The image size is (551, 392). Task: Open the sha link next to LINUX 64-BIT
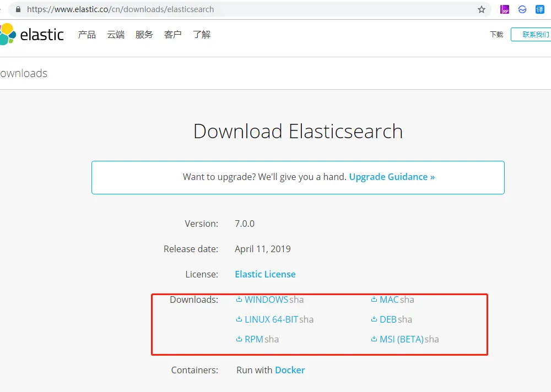[x=306, y=319]
